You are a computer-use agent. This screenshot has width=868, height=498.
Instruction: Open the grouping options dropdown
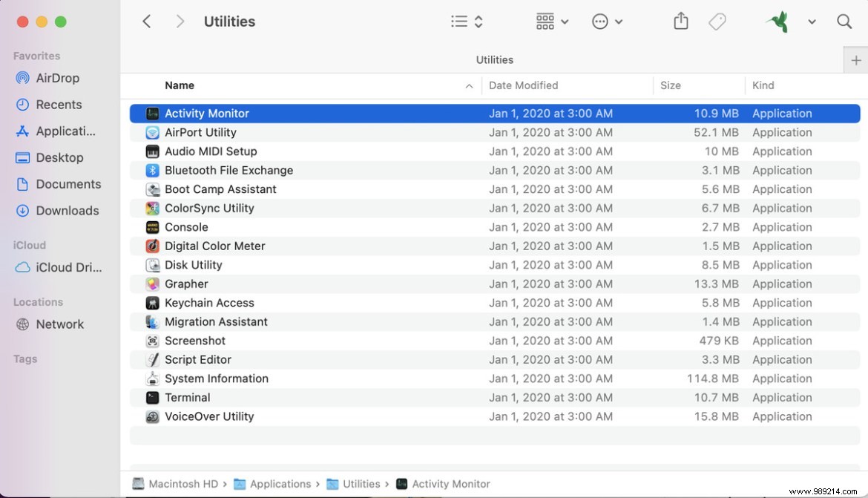[551, 21]
